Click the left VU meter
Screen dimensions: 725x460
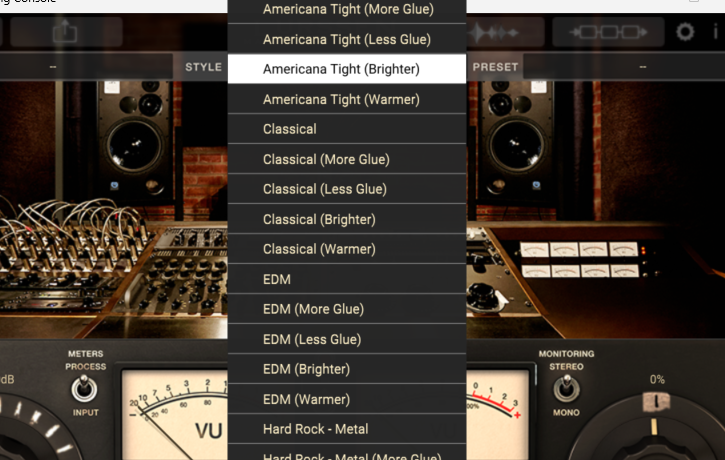point(175,415)
